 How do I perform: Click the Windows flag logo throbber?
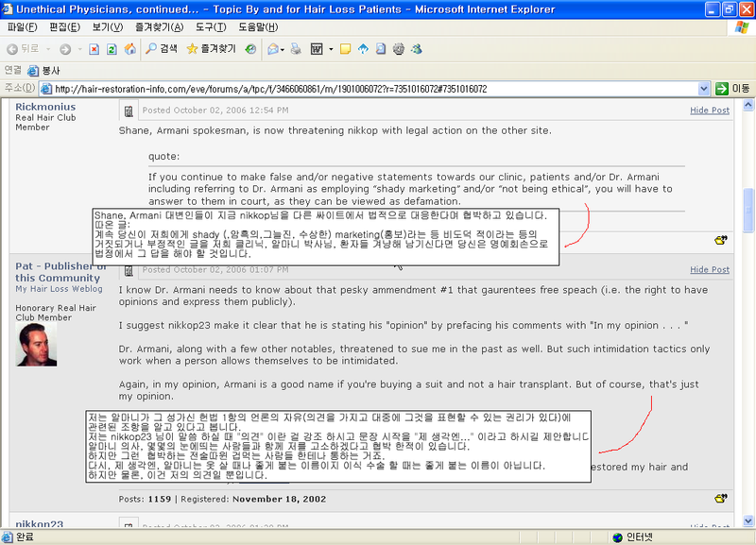pos(742,27)
